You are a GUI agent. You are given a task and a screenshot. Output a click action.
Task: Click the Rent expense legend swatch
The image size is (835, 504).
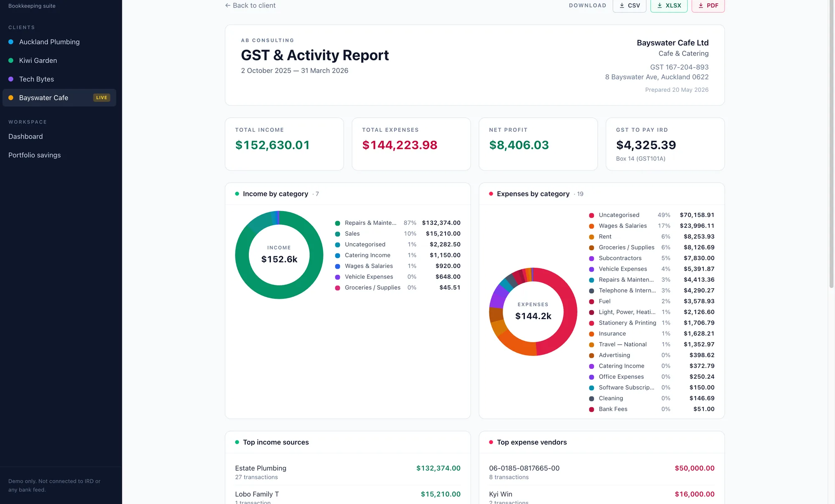click(591, 237)
